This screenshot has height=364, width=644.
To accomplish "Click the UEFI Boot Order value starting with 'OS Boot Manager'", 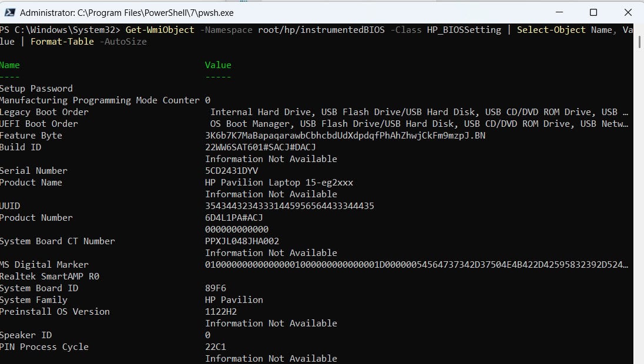I will (419, 124).
